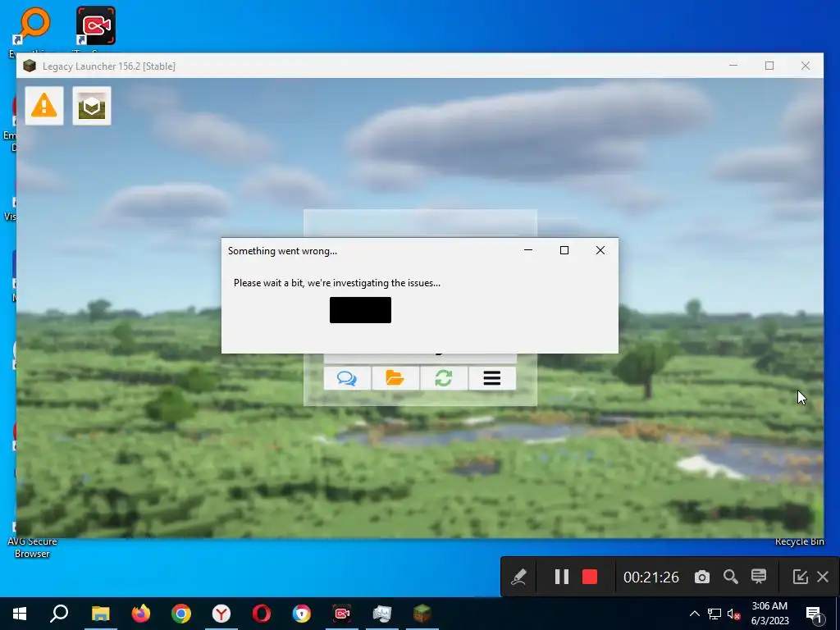Switch to screen recorder taskbar icon
Image resolution: width=840 pixels, height=630 pixels.
coord(342,614)
